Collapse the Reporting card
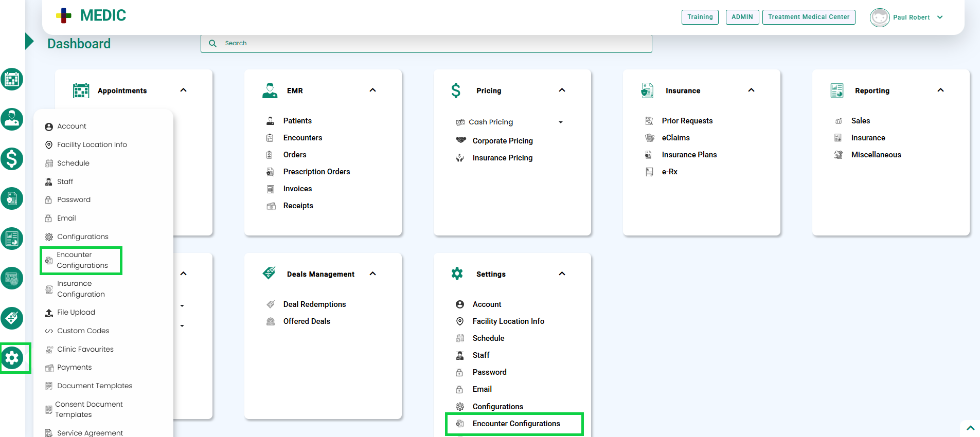This screenshot has width=980, height=437. pyautogui.click(x=940, y=90)
